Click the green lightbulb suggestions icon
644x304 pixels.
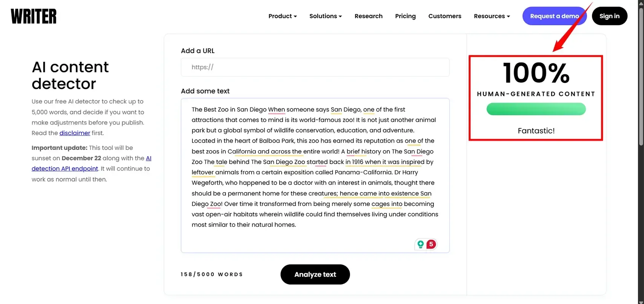tap(420, 244)
